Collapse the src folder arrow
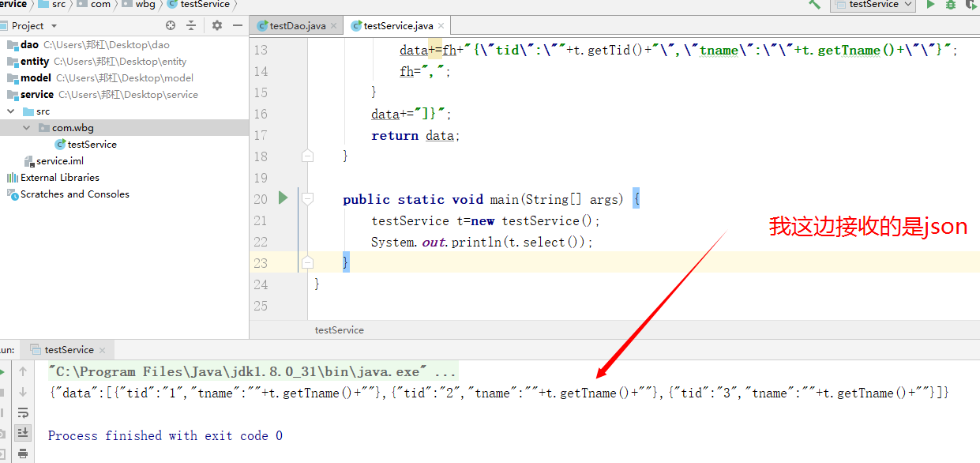 (11, 111)
